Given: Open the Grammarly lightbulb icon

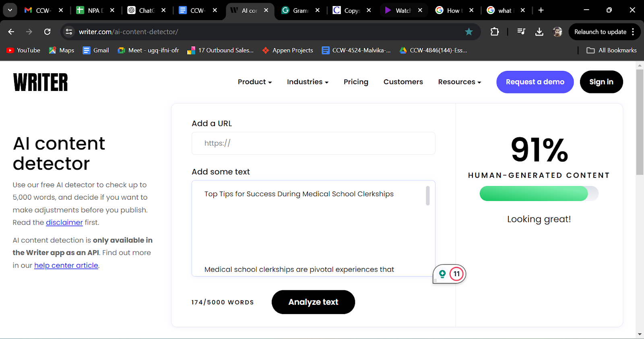Looking at the screenshot, I should (442, 274).
